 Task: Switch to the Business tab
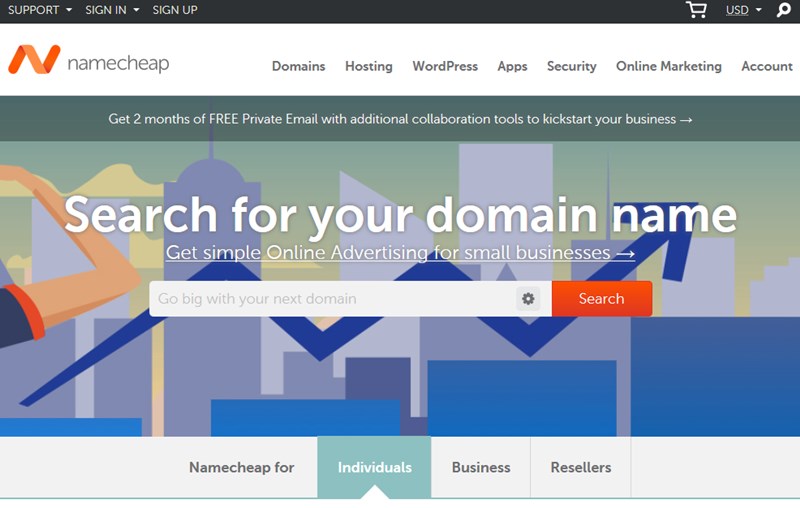point(481,467)
